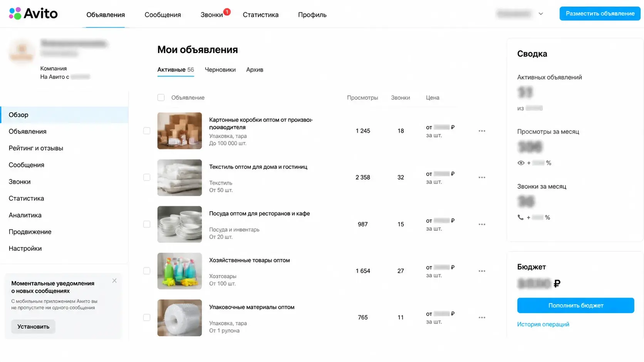Toggle the select-all Объявление checkbox
Screen dimensions: 644x362
pyautogui.click(x=161, y=98)
